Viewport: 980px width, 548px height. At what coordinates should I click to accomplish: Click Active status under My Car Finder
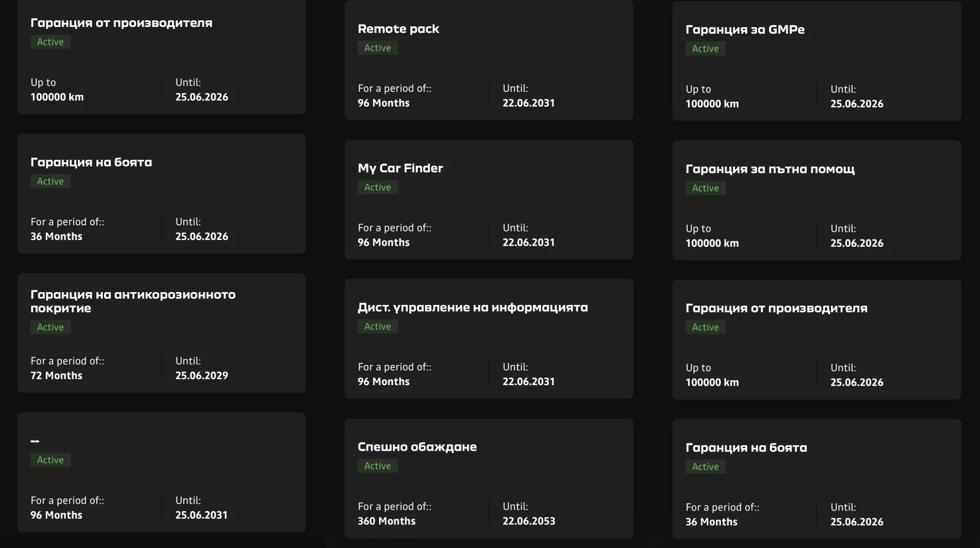377,187
